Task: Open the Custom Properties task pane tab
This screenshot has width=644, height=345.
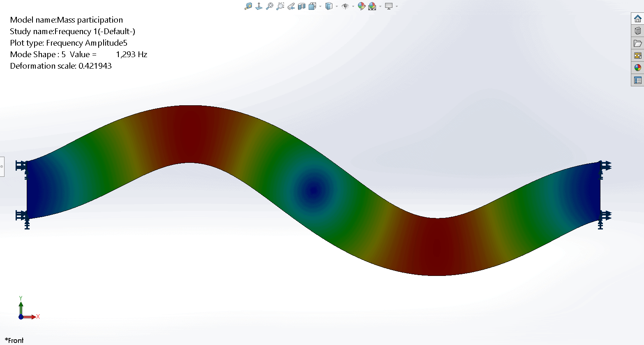Action: click(x=637, y=80)
